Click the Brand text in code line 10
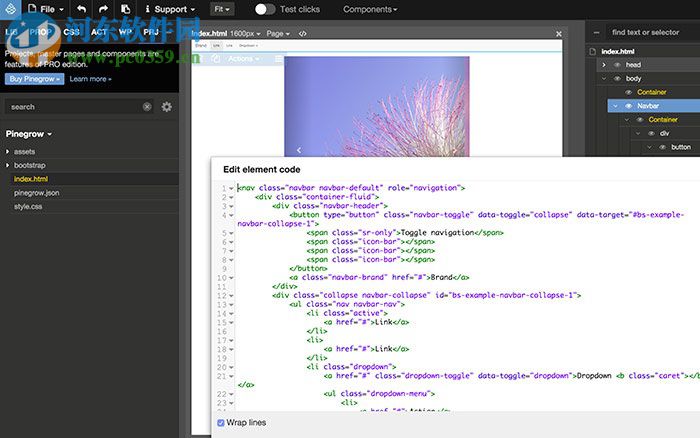700x438 pixels. click(x=442, y=277)
